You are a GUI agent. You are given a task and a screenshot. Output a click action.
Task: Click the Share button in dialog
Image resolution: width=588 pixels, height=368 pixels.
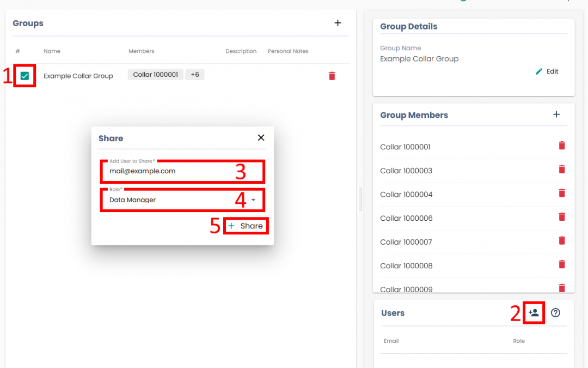[x=246, y=226]
